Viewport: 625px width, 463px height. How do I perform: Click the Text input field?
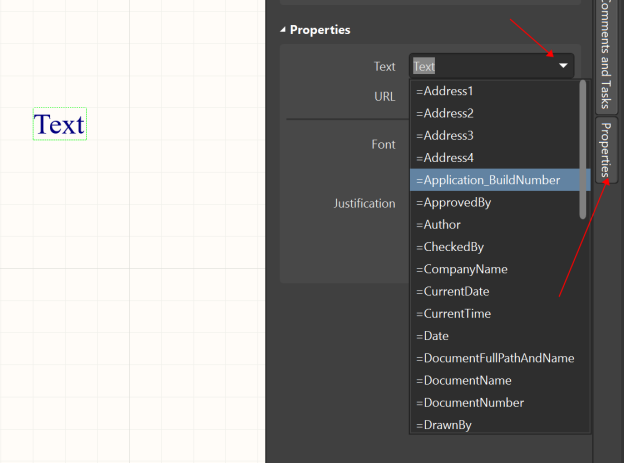point(480,67)
